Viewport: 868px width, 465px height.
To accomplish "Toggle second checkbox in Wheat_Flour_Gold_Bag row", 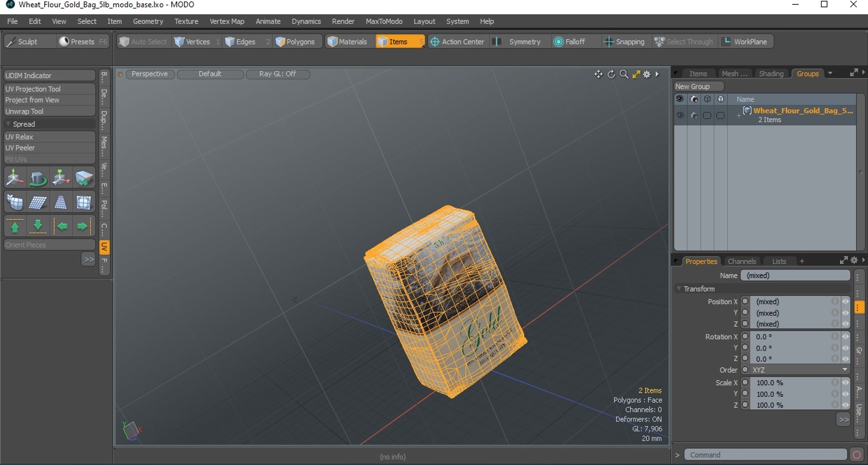I will (721, 115).
